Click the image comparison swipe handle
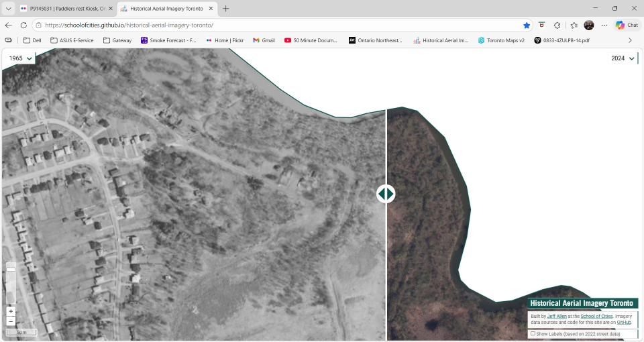The height and width of the screenshot is (342, 644). [386, 194]
